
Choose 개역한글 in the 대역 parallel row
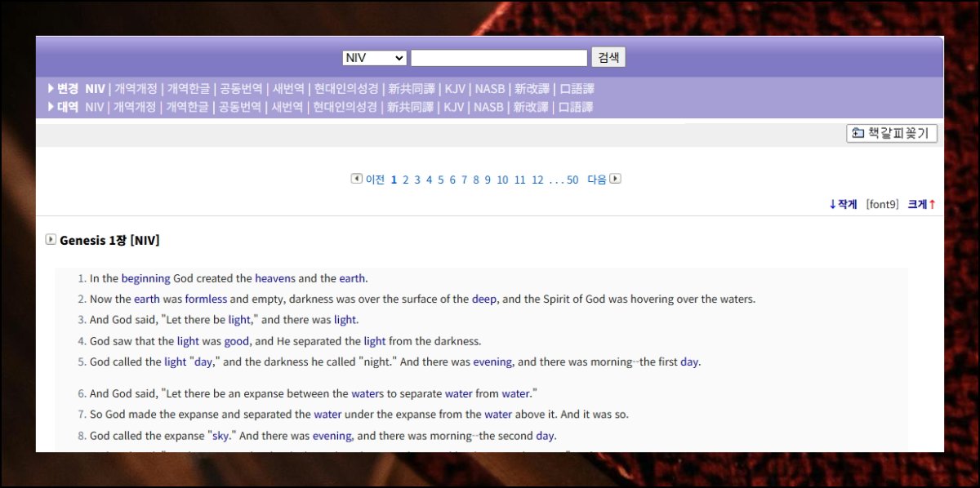pos(187,107)
